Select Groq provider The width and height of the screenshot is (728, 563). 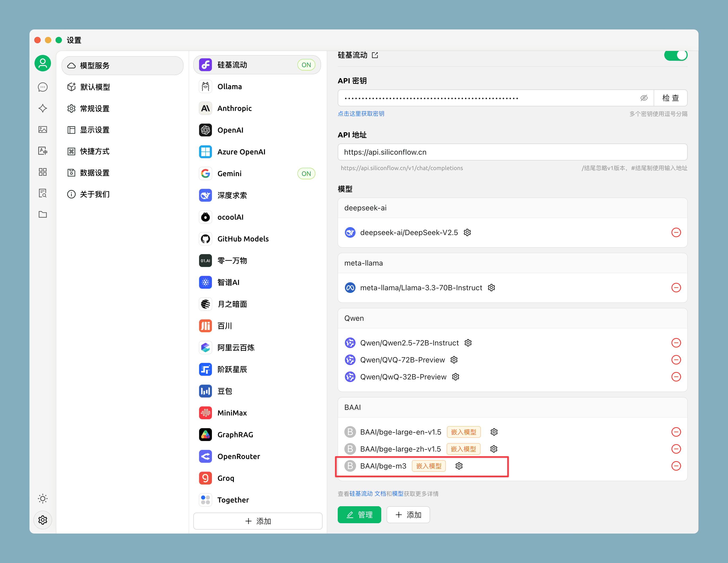click(257, 478)
